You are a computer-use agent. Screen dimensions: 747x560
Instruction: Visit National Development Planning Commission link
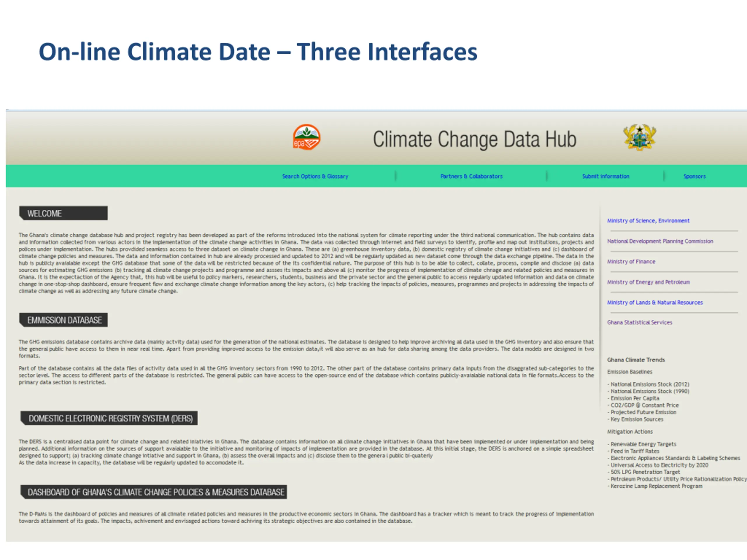tap(660, 241)
